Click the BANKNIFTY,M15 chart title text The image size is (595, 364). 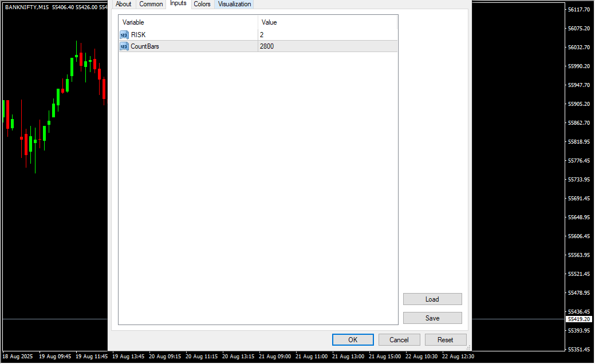pyautogui.click(x=27, y=7)
